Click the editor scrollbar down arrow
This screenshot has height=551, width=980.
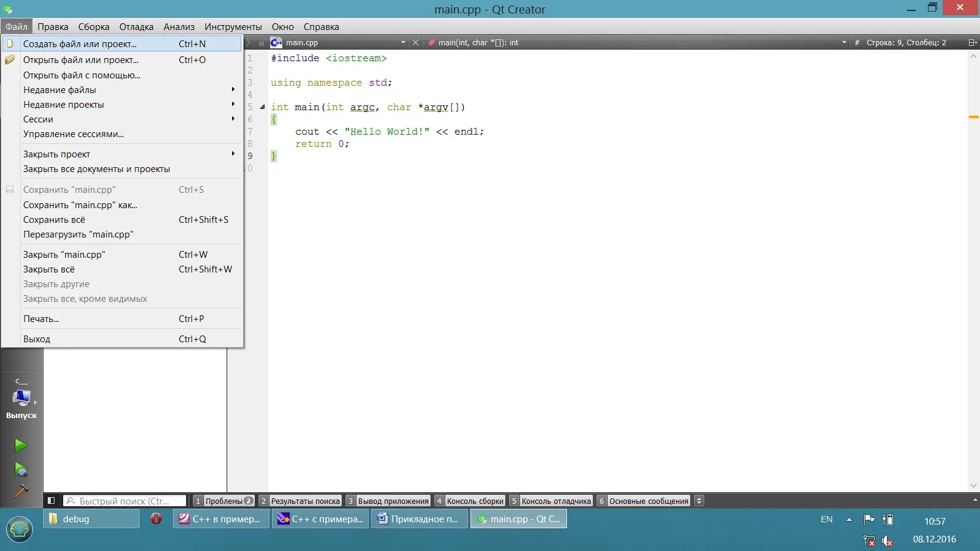point(974,486)
